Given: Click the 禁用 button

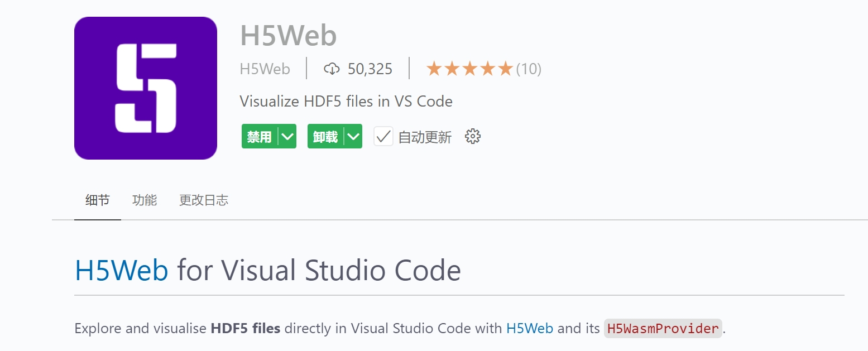Looking at the screenshot, I should click(x=260, y=137).
